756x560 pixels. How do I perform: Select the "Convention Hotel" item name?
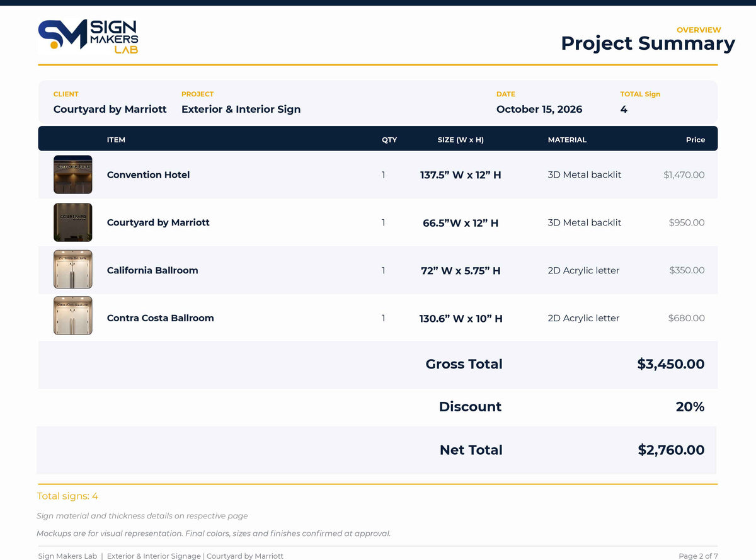point(148,174)
